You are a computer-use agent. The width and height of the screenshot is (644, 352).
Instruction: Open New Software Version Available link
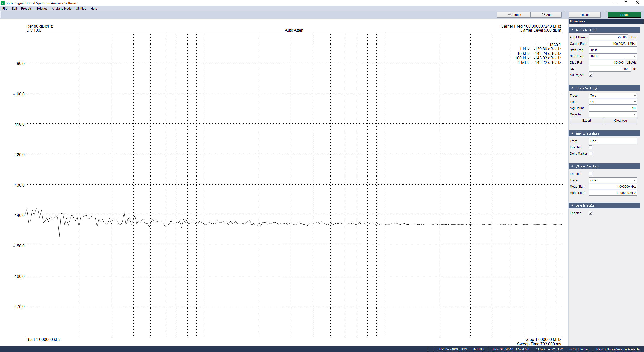point(618,349)
